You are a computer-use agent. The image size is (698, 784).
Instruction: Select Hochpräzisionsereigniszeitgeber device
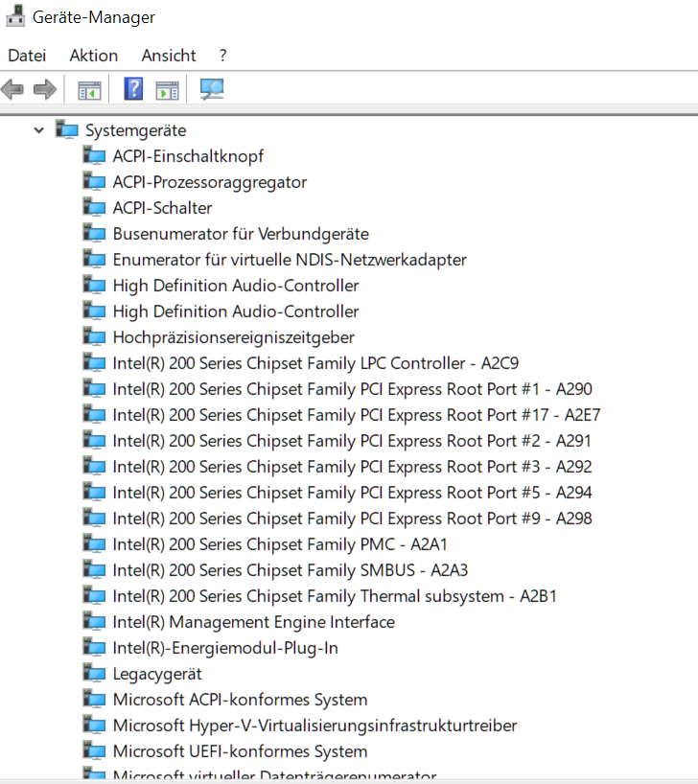pyautogui.click(x=234, y=337)
